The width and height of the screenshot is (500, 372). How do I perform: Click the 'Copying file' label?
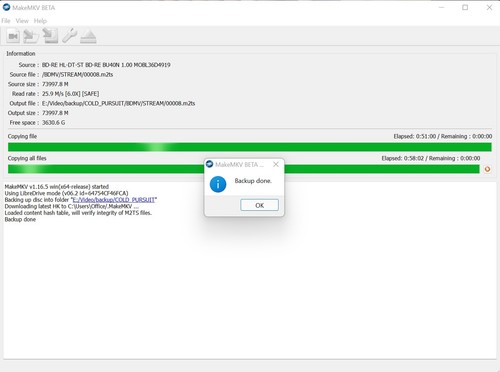[x=22, y=136]
